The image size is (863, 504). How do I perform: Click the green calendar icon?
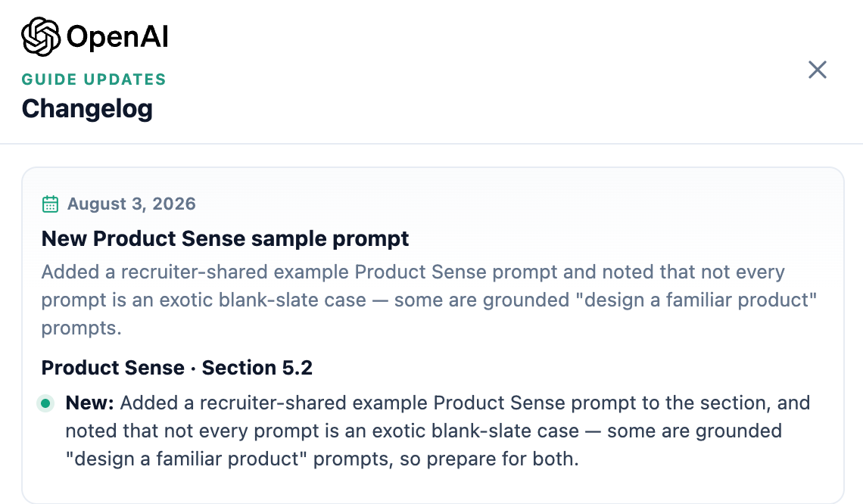(50, 204)
